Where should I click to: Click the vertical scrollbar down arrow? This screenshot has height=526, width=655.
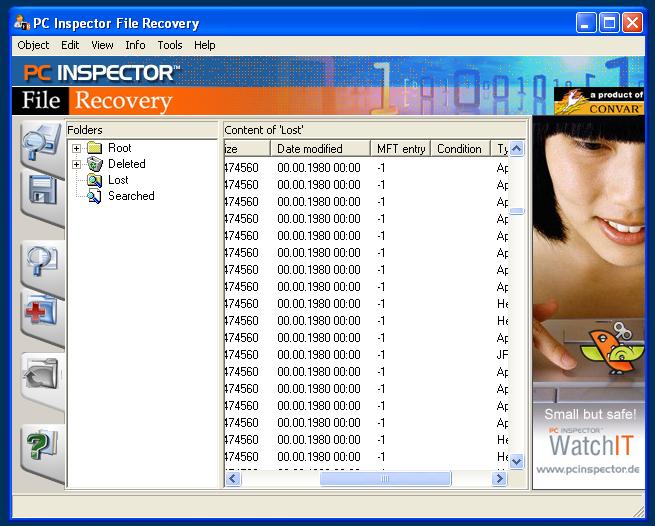[x=517, y=462]
